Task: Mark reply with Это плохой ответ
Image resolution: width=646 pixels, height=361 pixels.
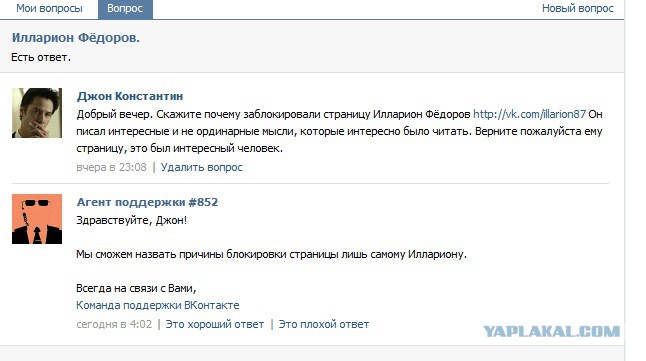Action: click(324, 324)
